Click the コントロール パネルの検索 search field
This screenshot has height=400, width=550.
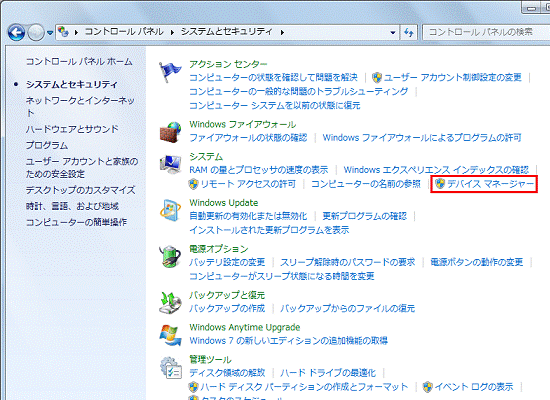[485, 32]
